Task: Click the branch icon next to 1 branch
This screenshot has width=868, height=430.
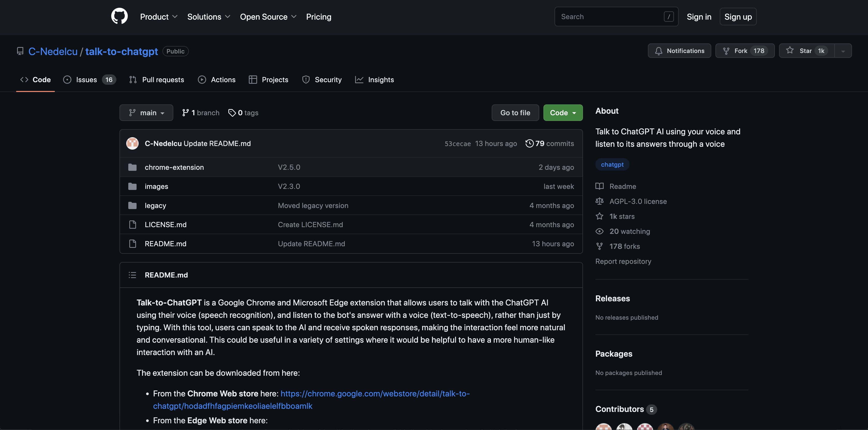Action: 185,113
